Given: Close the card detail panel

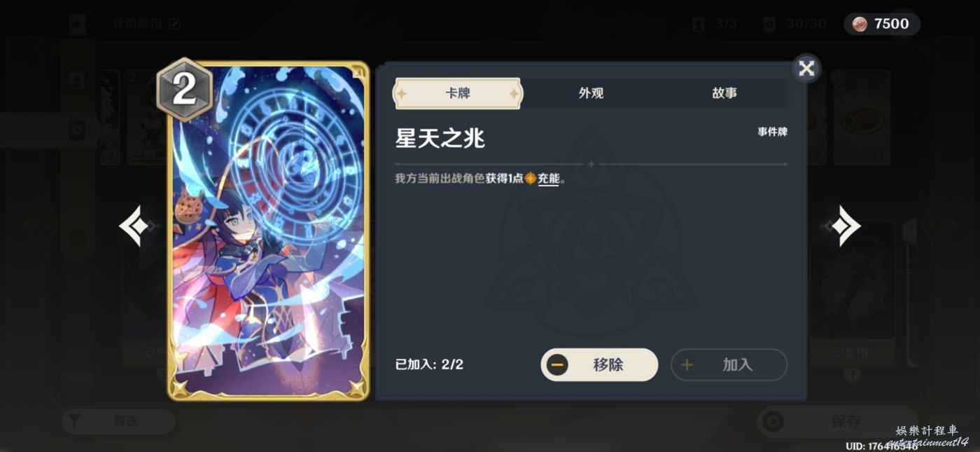Looking at the screenshot, I should (x=806, y=68).
